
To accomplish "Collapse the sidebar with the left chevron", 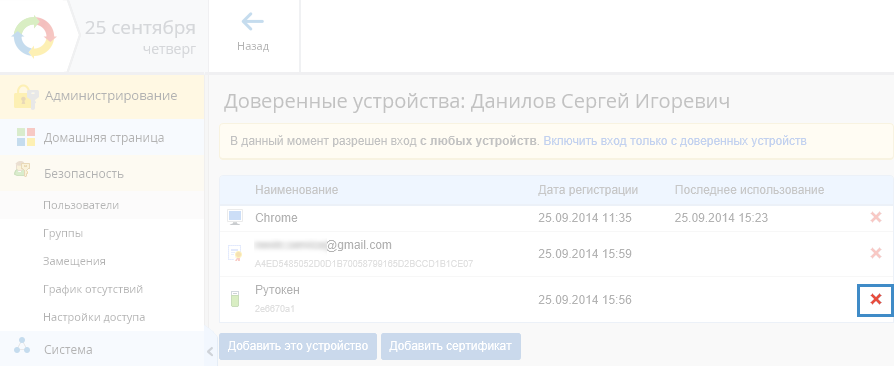I will point(210,351).
